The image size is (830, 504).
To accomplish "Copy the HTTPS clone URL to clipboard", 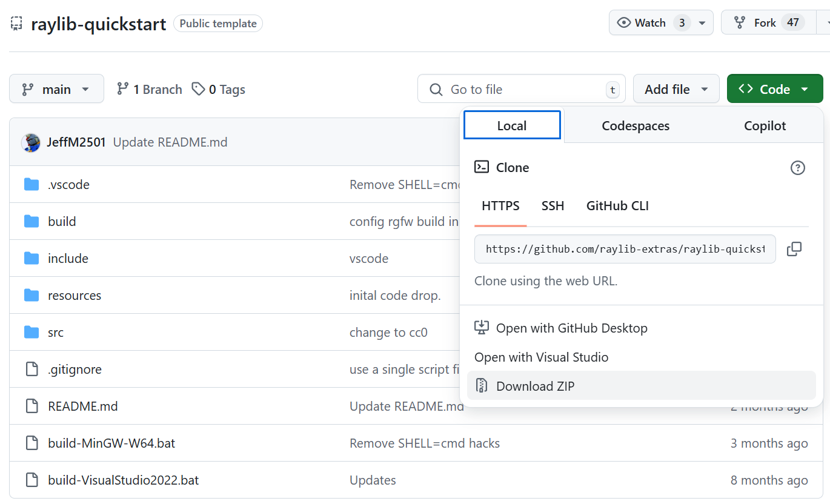I will coord(794,249).
